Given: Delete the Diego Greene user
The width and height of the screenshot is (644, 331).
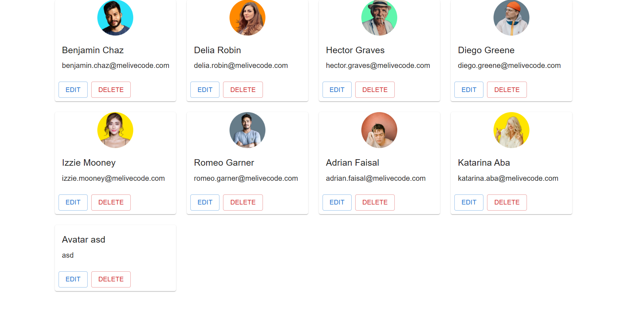Looking at the screenshot, I should point(507,90).
